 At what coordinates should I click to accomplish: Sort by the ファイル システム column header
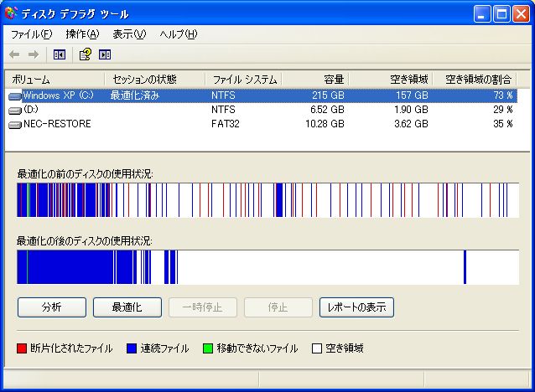tap(243, 80)
